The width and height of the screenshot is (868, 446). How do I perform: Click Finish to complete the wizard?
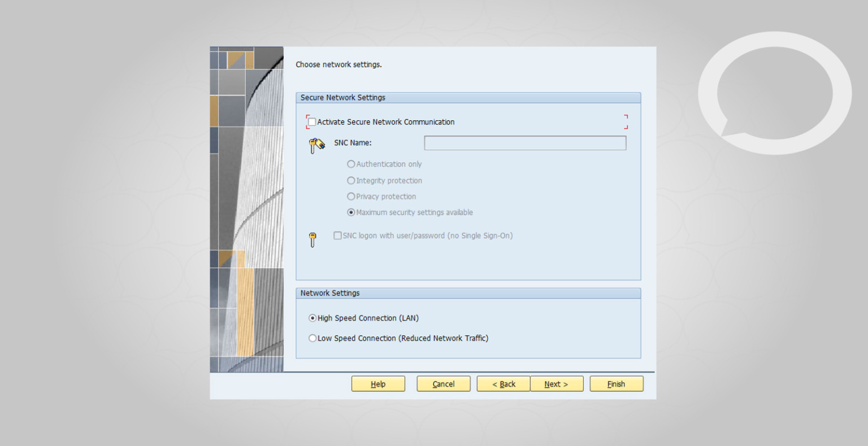tap(617, 384)
